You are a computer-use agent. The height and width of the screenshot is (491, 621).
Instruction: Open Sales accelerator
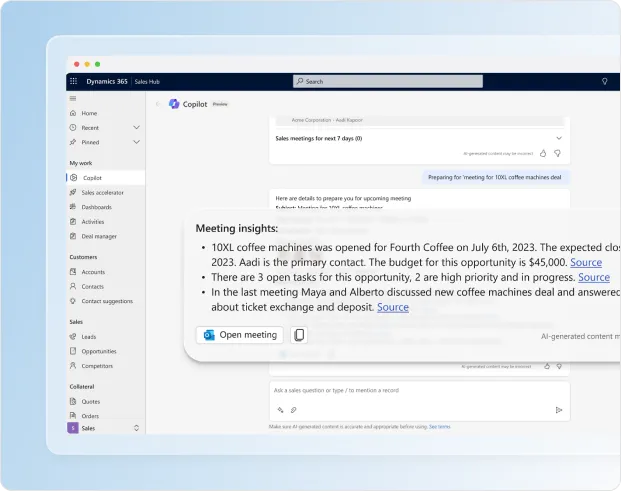[x=102, y=192]
